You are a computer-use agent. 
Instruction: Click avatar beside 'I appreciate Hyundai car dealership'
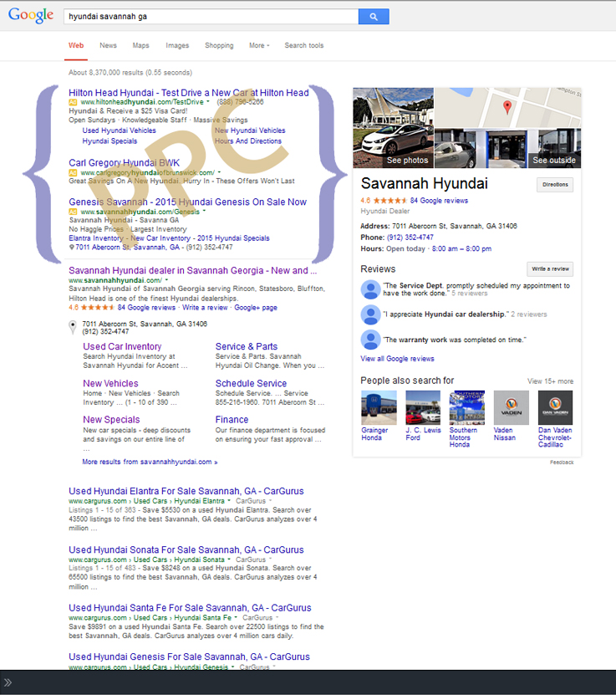pos(370,314)
